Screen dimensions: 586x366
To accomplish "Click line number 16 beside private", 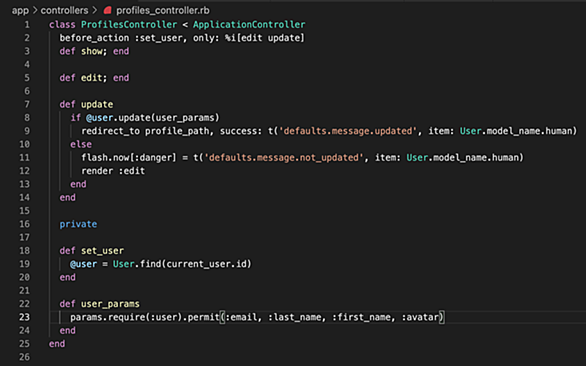I will pyautogui.click(x=24, y=224).
